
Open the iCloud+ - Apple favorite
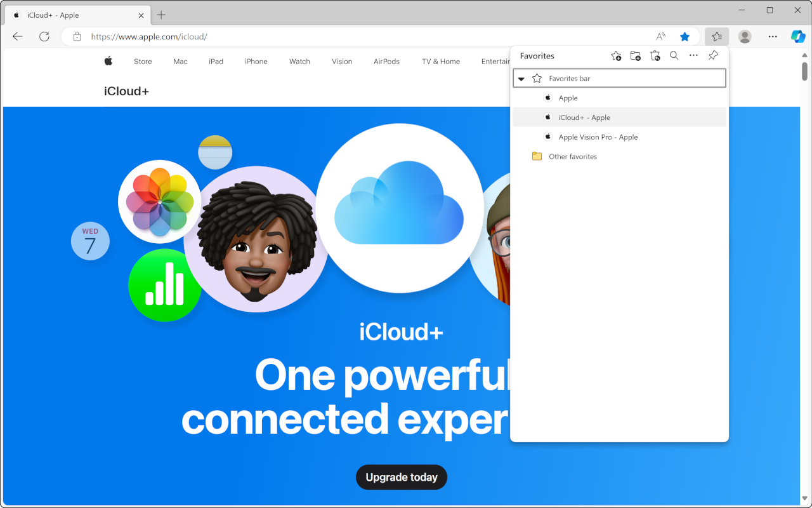(x=619, y=117)
